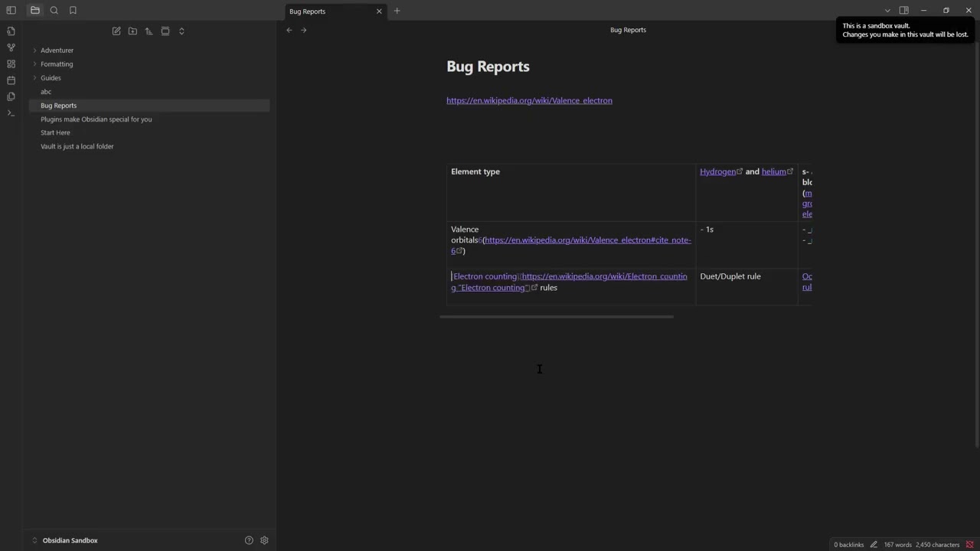Create a new folder in file explorer

pyautogui.click(x=132, y=31)
